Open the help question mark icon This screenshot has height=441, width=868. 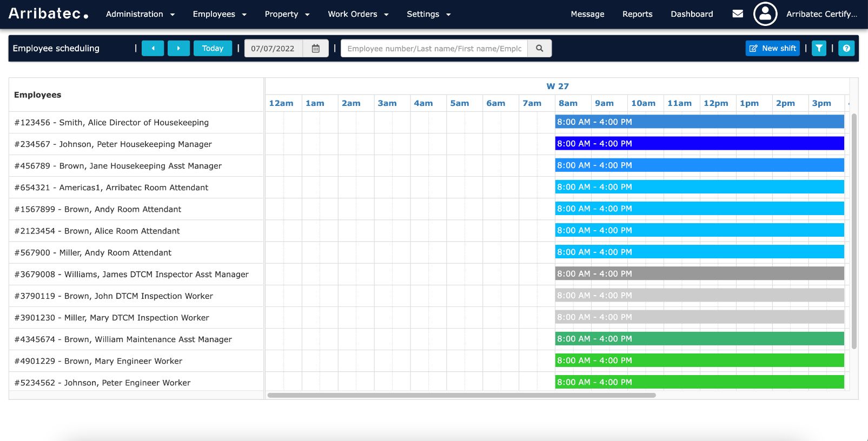pyautogui.click(x=846, y=49)
